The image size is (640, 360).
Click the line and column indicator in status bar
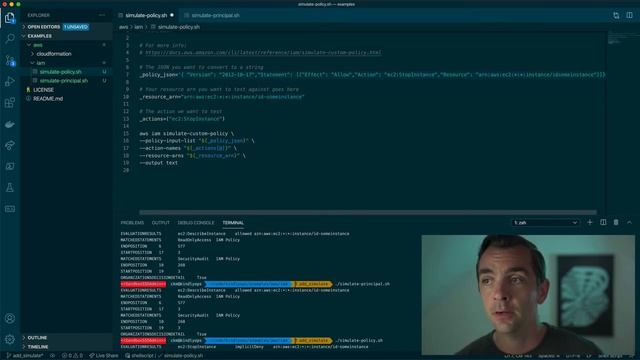pyautogui.click(x=517, y=356)
